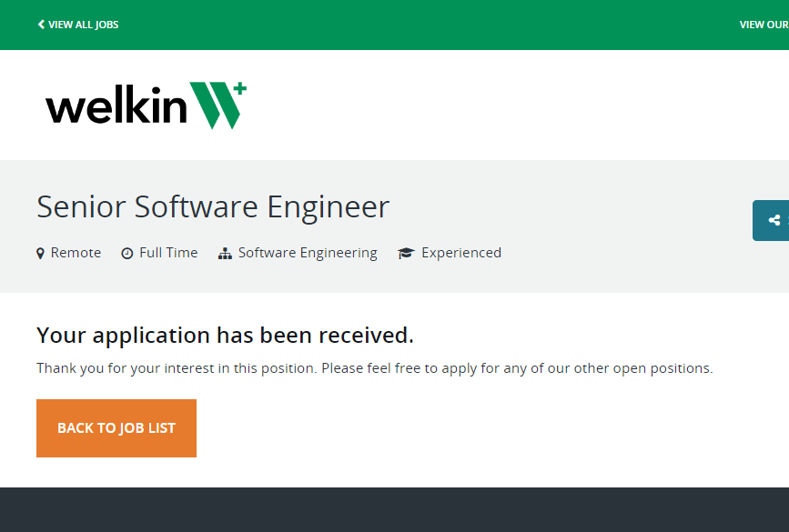Click the graduation cap experience icon
This screenshot has height=532, width=789.
tap(406, 254)
